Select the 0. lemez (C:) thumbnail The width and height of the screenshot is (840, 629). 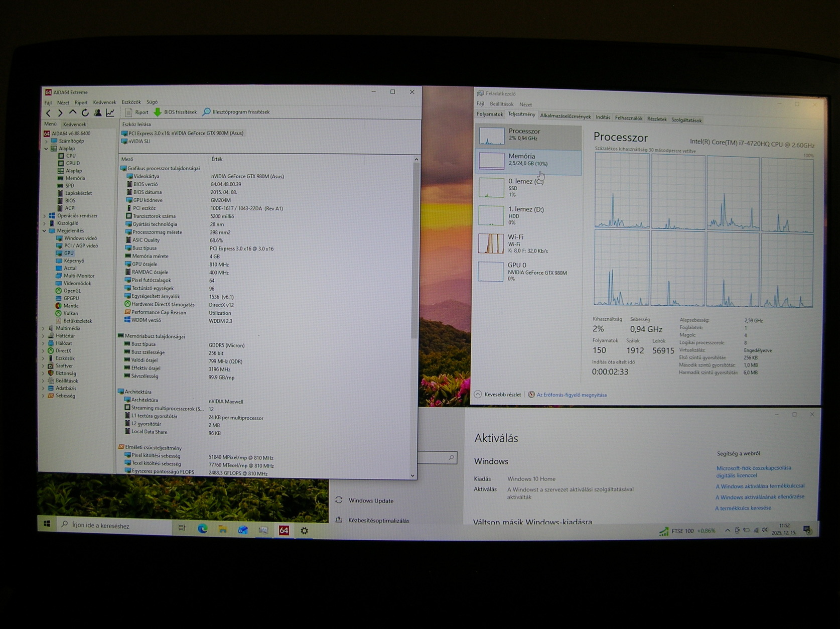click(491, 187)
